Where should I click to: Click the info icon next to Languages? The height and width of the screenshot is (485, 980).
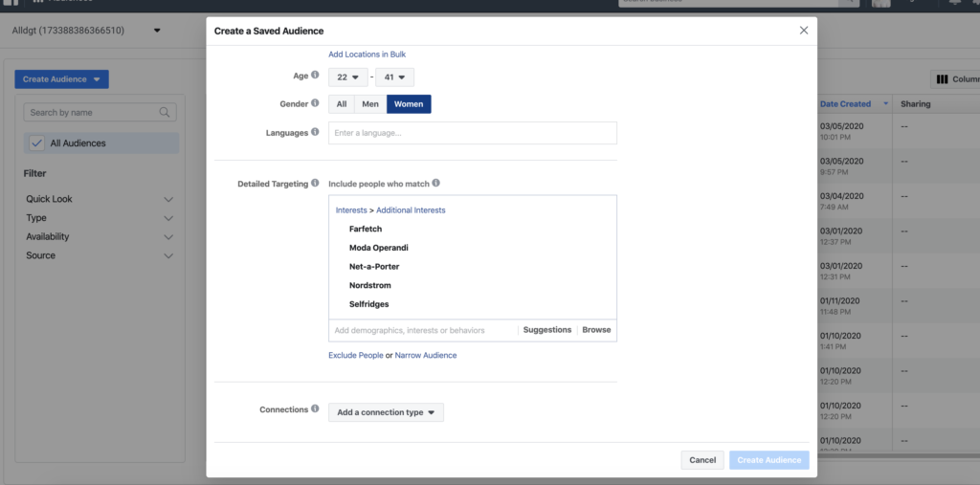315,132
